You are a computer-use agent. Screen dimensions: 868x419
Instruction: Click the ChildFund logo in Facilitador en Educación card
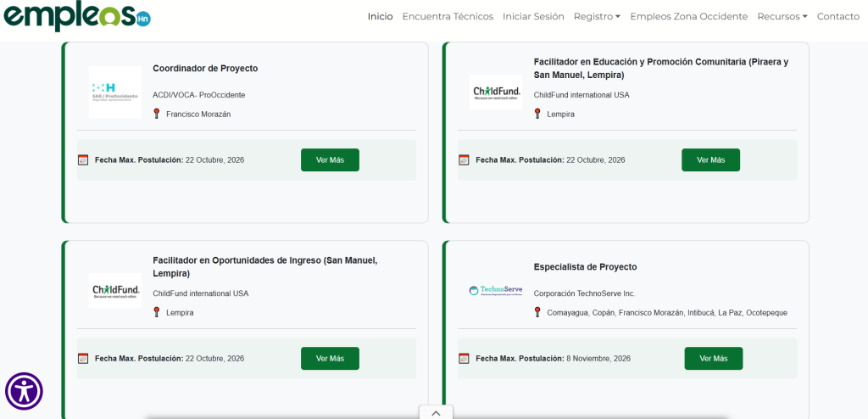pyautogui.click(x=496, y=92)
